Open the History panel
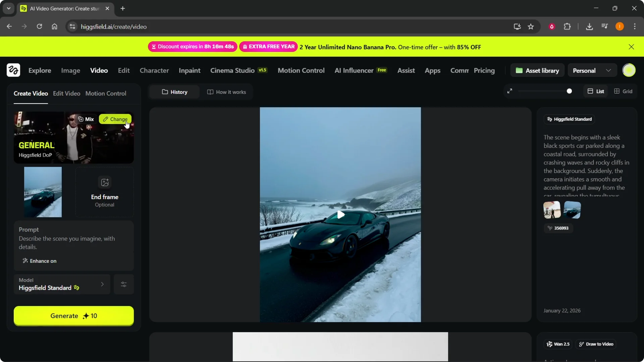The height and width of the screenshot is (362, 644). coord(174,92)
